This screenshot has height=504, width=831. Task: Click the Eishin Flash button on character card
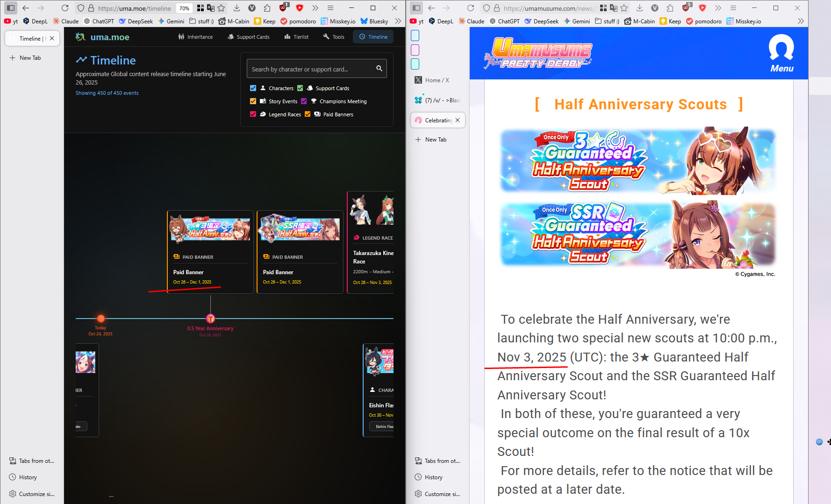tap(381, 426)
